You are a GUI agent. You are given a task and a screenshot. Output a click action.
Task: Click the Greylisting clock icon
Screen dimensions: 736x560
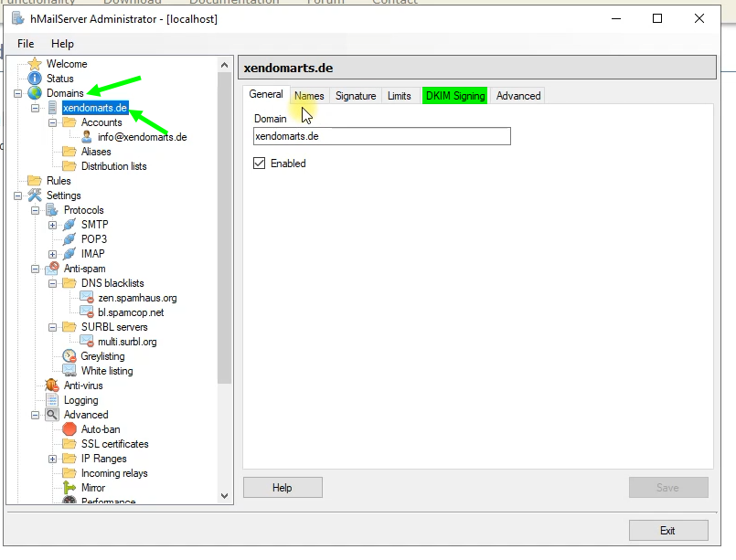click(69, 356)
